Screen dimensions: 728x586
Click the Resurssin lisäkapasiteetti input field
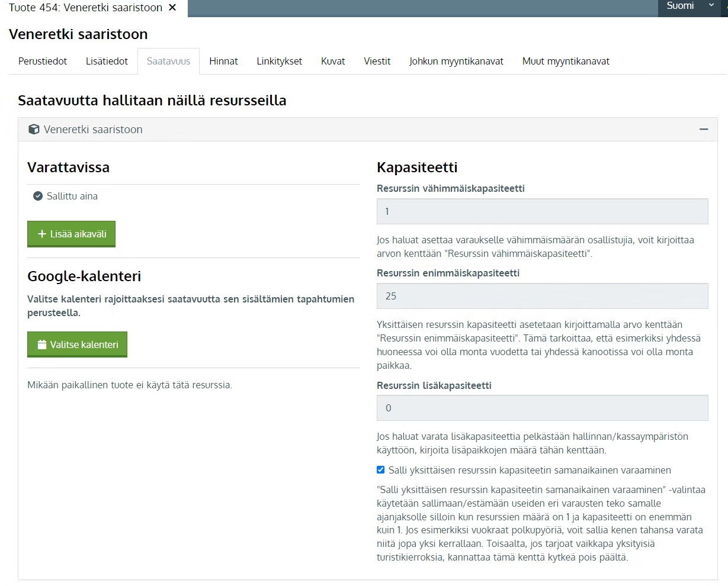click(542, 408)
